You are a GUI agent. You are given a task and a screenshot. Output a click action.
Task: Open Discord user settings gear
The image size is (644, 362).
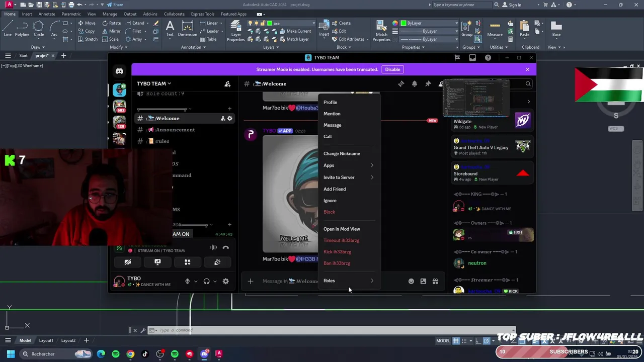225,282
